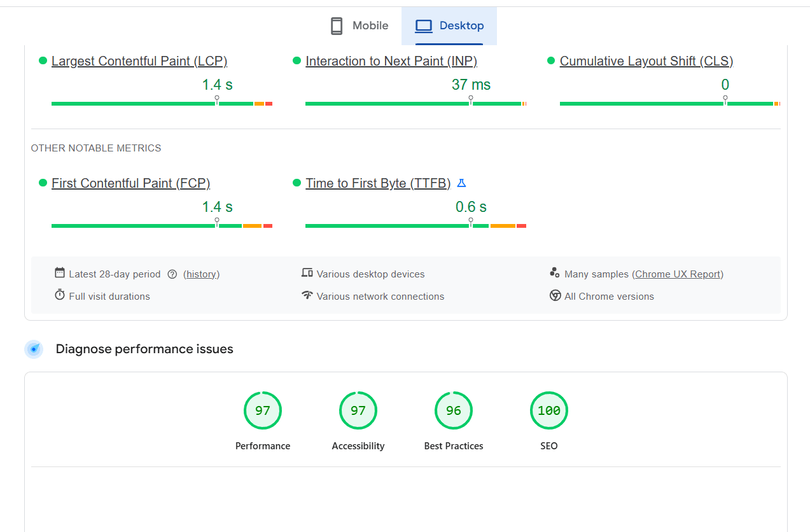Viewport: 810px width, 532px height.
Task: Jump to the Performance score gauge
Action: point(263,411)
